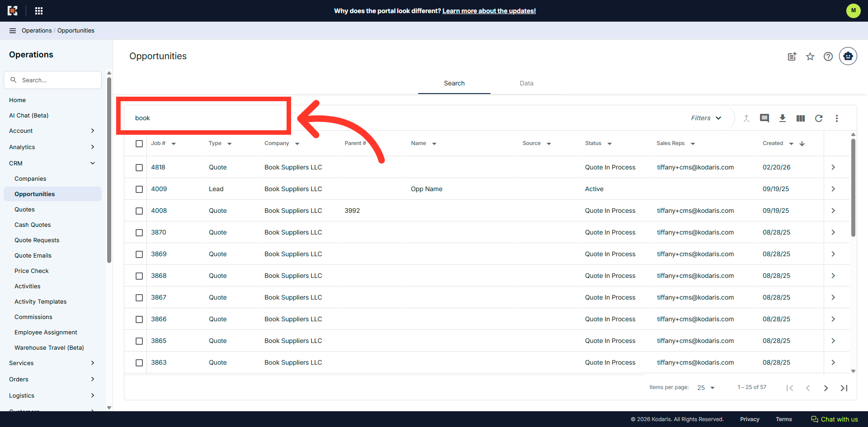The width and height of the screenshot is (868, 427).
Task: Open Companies in the sidebar
Action: (x=30, y=179)
